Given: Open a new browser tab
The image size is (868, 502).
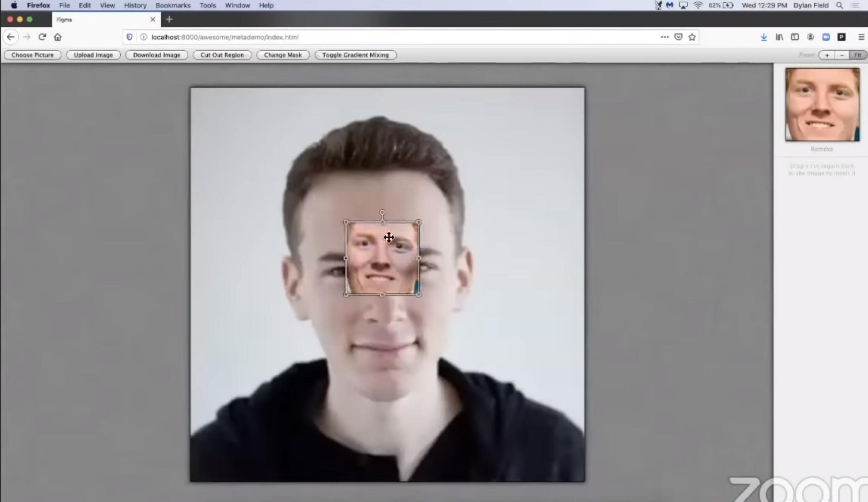Looking at the screenshot, I should (169, 19).
